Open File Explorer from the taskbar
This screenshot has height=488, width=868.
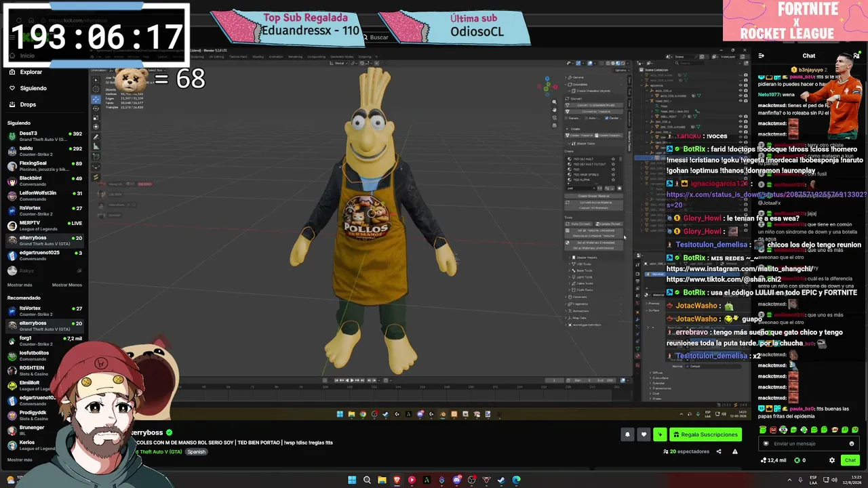382,480
